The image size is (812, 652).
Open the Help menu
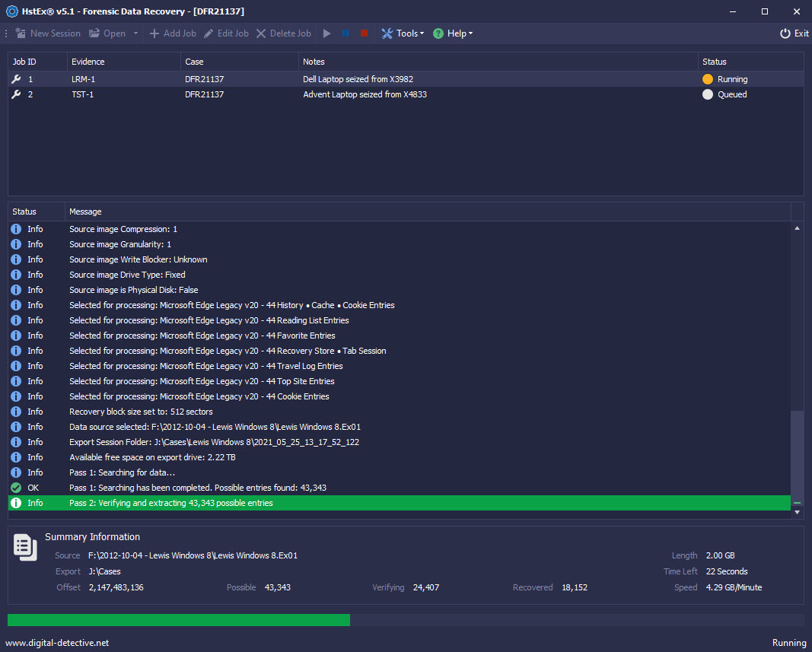tap(453, 33)
